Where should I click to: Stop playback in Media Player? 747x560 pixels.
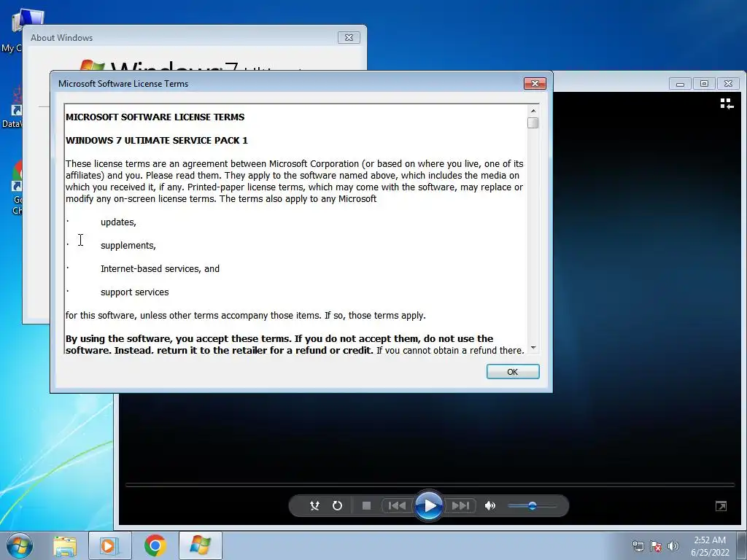[x=366, y=506]
